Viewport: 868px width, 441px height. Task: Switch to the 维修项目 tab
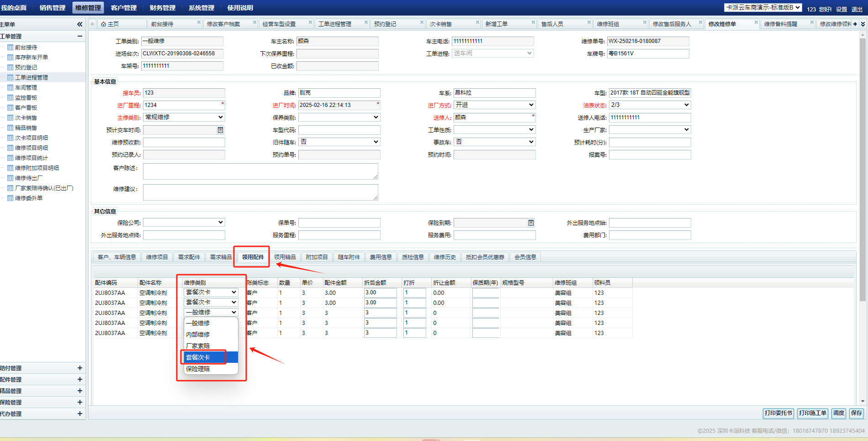(157, 257)
